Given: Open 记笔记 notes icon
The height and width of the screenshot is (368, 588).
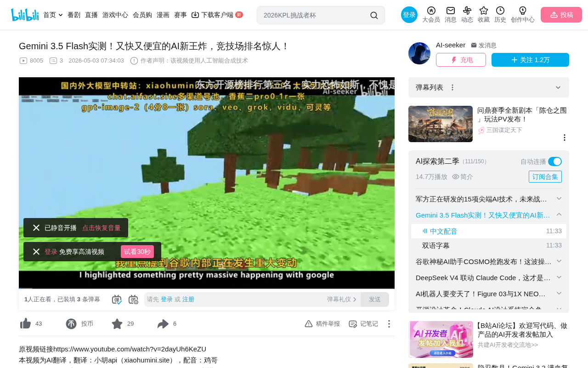Looking at the screenshot, I should (353, 324).
